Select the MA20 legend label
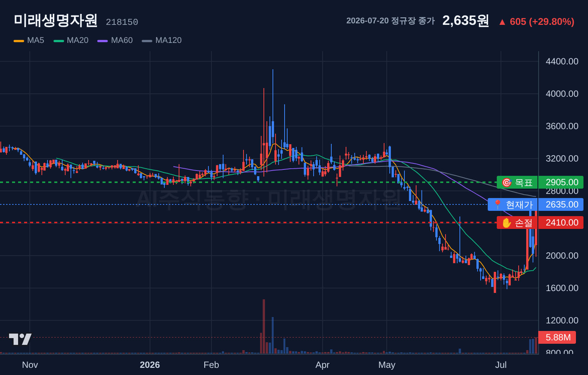The width and height of the screenshot is (588, 375). [x=78, y=40]
